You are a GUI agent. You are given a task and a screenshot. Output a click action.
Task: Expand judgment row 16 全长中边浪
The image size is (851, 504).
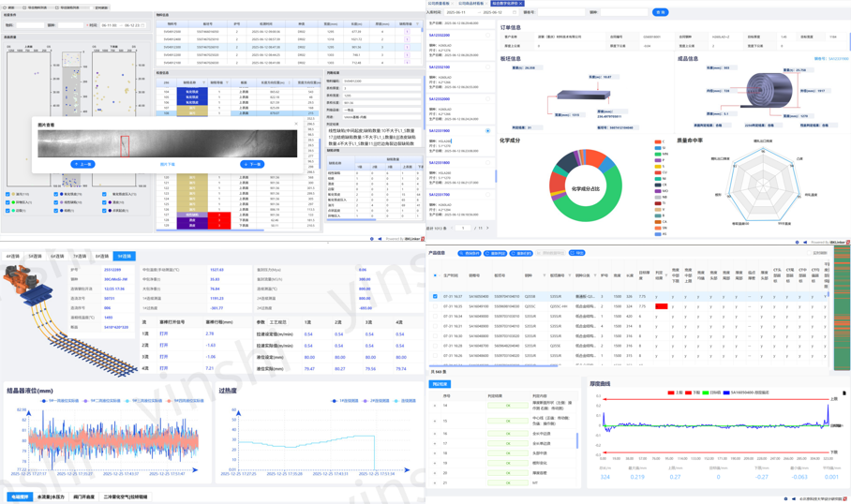(435, 434)
